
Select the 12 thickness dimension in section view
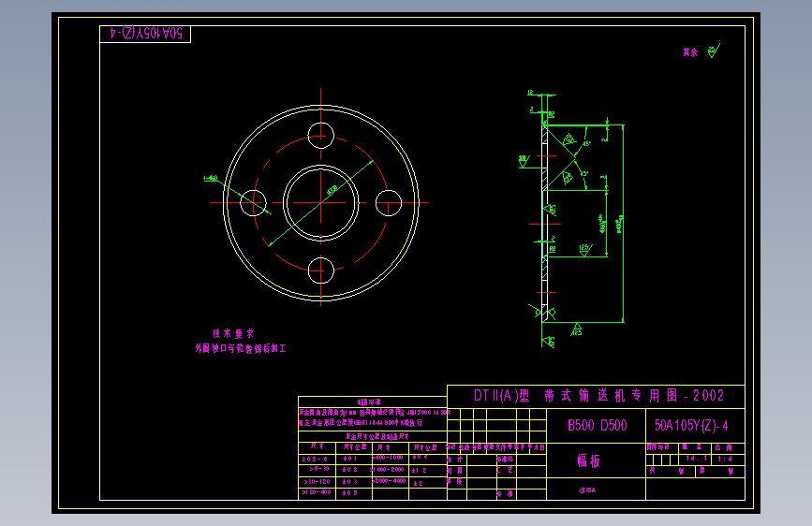(x=530, y=92)
